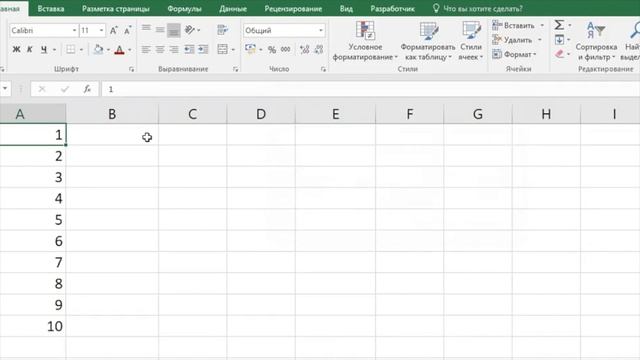Open the Общий number format dropdown

[x=321, y=31]
